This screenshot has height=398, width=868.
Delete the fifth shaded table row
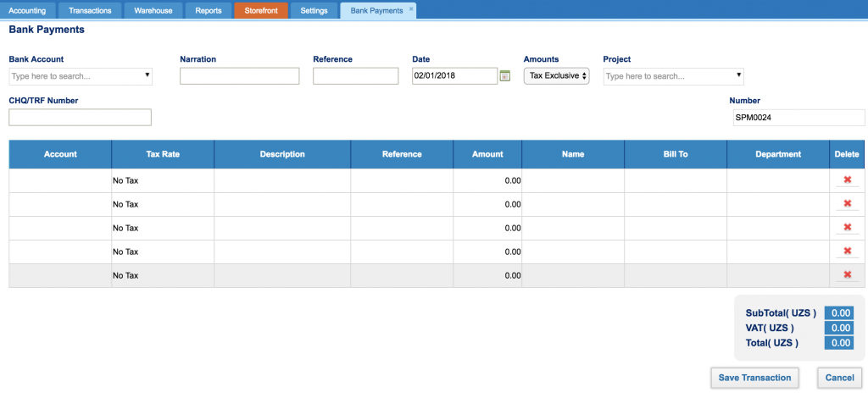click(x=847, y=274)
